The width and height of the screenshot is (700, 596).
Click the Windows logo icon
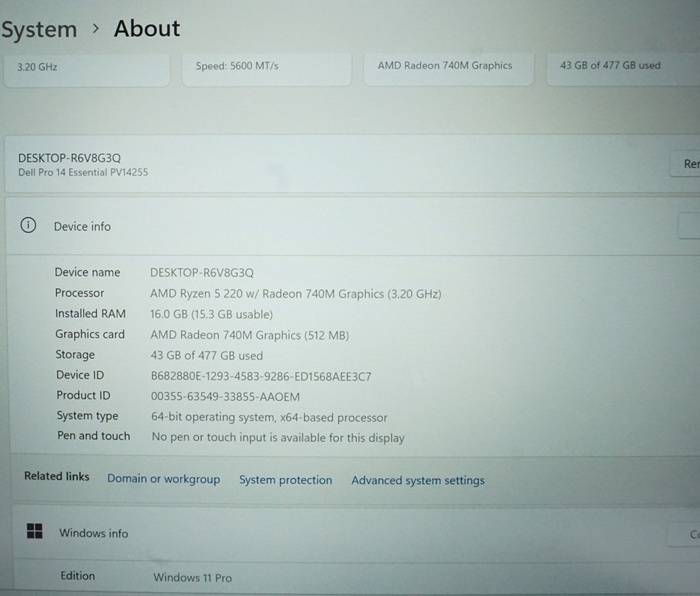click(x=35, y=531)
